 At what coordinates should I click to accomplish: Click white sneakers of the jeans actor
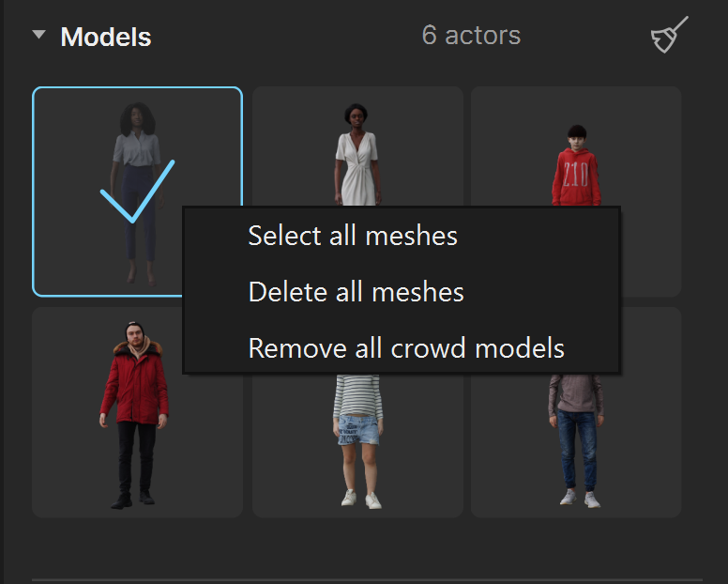[580, 499]
